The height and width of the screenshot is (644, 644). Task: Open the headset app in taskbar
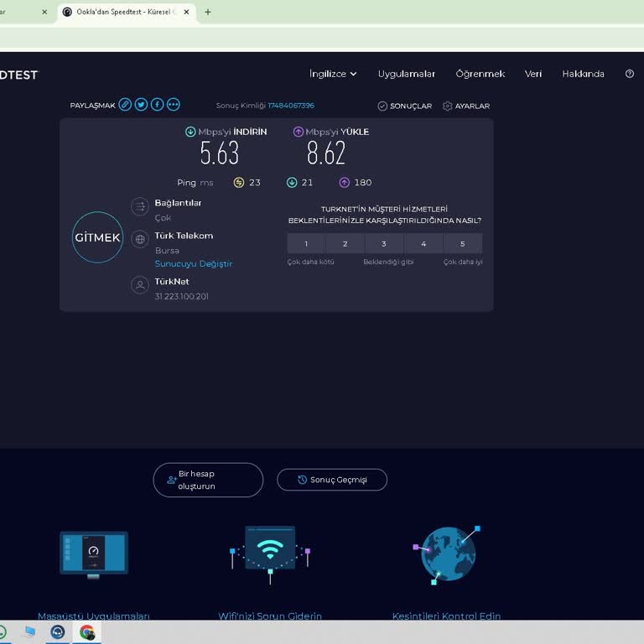click(x=58, y=632)
